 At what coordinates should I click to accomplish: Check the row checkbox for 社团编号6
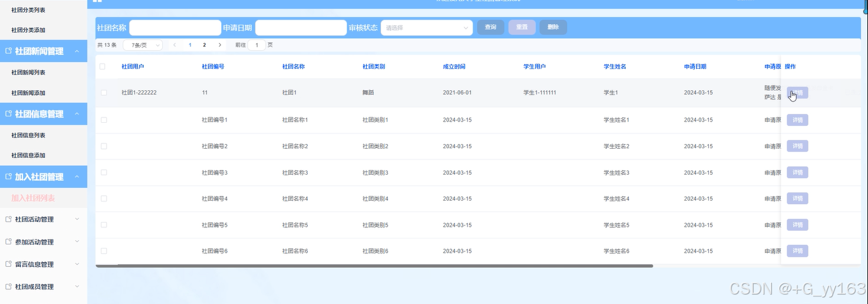tap(104, 251)
